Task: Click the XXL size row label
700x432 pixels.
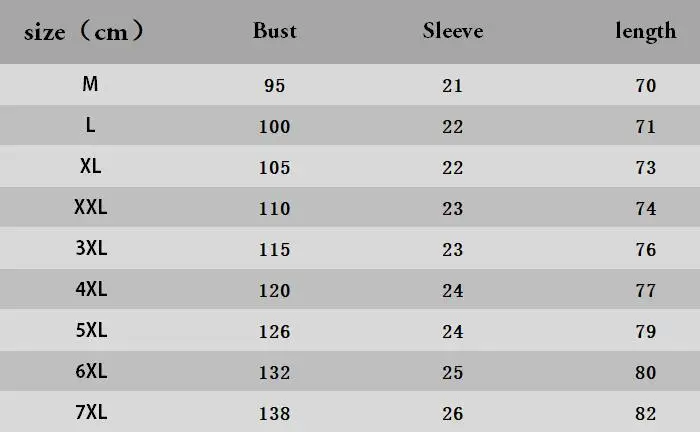Action: 90,207
